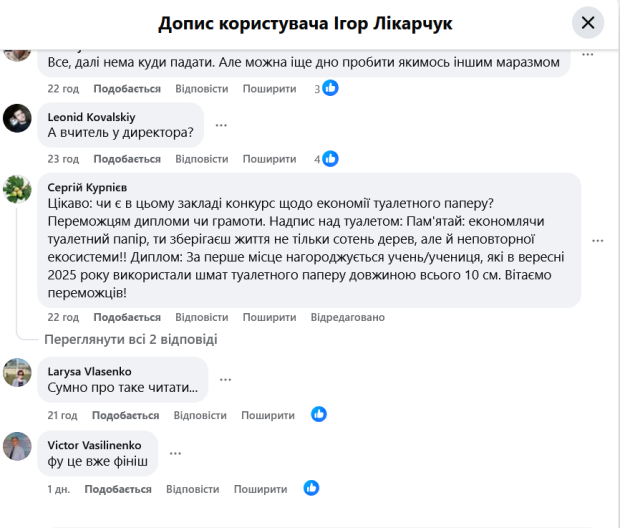This screenshot has height=528, width=620.
Task: Open Victor Vasilinenko's profile avatar
Action: click(x=17, y=446)
